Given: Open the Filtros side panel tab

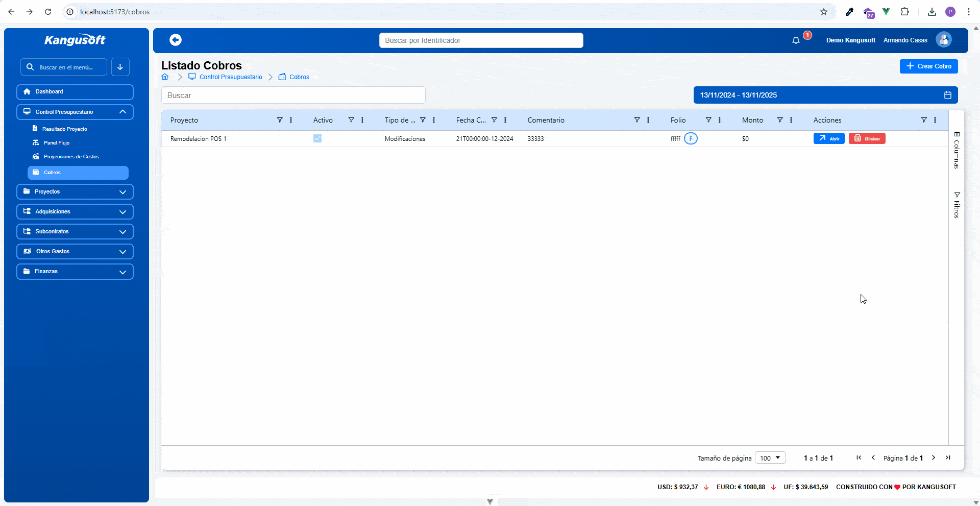Looking at the screenshot, I should point(957,205).
